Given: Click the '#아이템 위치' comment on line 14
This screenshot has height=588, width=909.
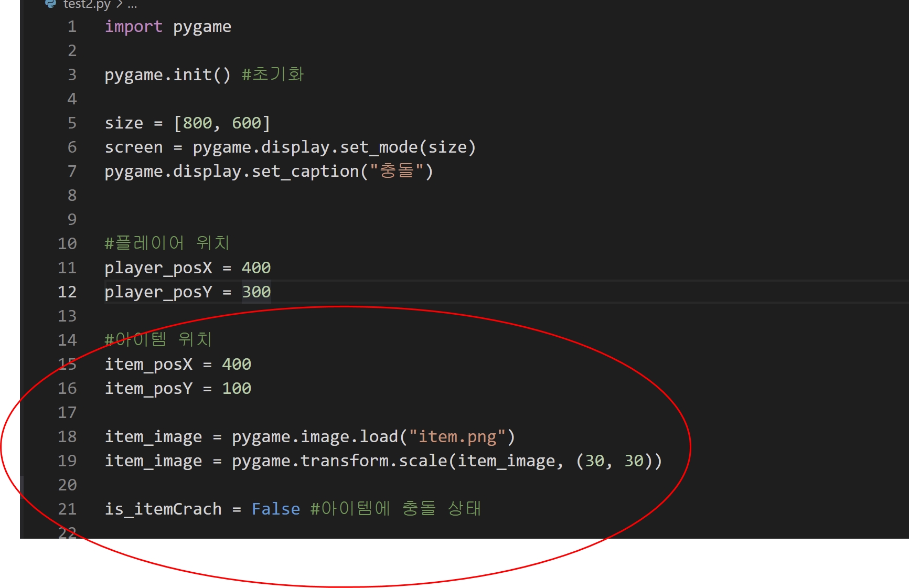Looking at the screenshot, I should [158, 340].
